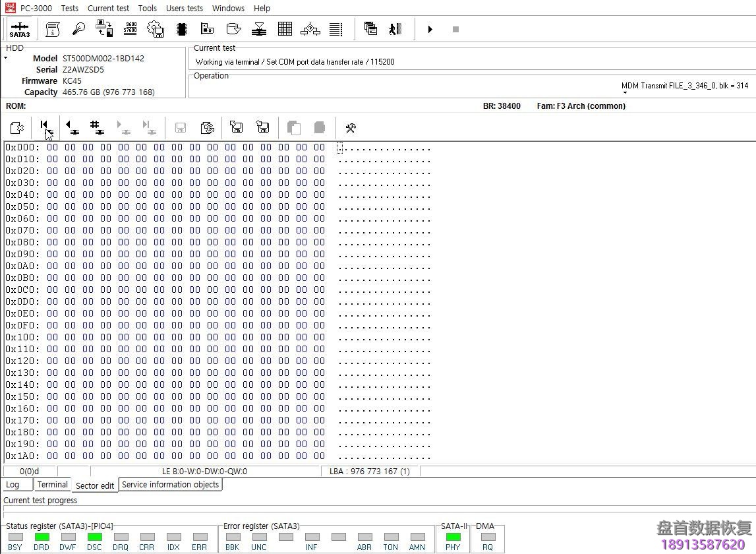756x554 pixels.
Task: Click the green DRD status indicator
Action: [42, 538]
